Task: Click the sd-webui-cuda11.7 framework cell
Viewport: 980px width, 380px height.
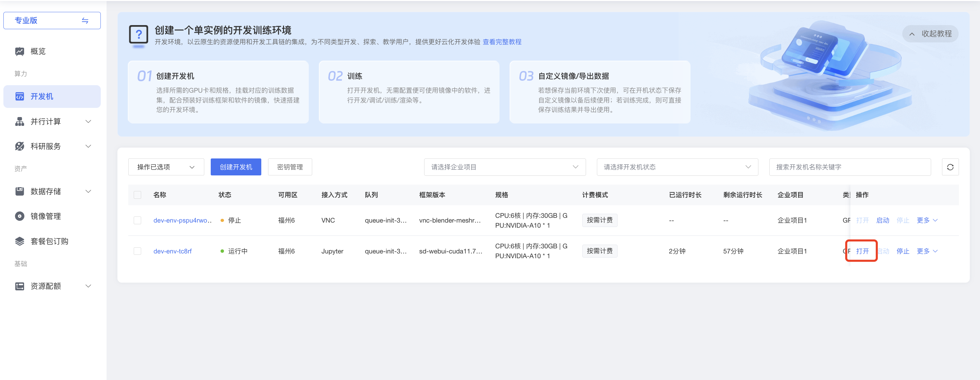Action: pos(450,251)
